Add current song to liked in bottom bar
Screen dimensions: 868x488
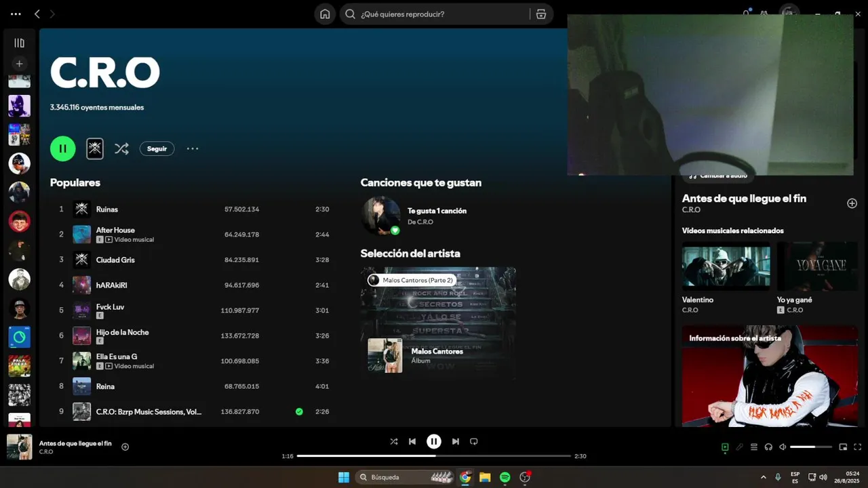pyautogui.click(x=125, y=447)
